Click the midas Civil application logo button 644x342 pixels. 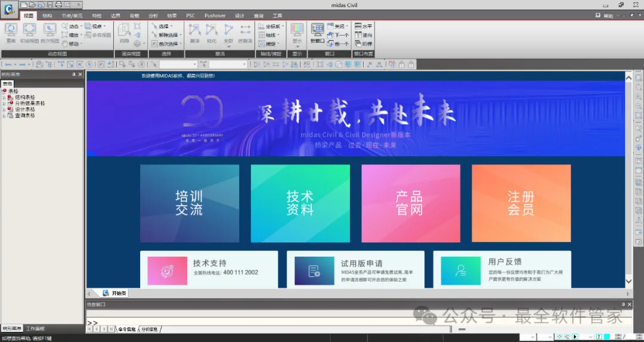9,10
